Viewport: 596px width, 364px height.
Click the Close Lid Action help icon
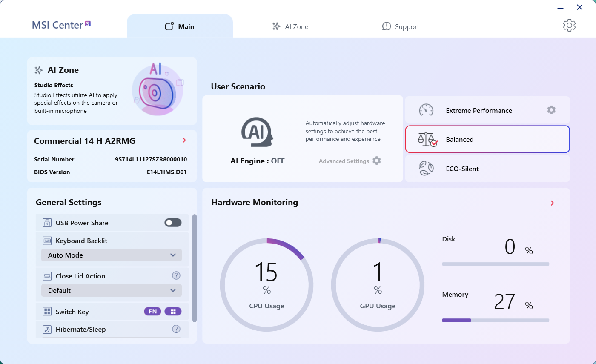click(176, 276)
